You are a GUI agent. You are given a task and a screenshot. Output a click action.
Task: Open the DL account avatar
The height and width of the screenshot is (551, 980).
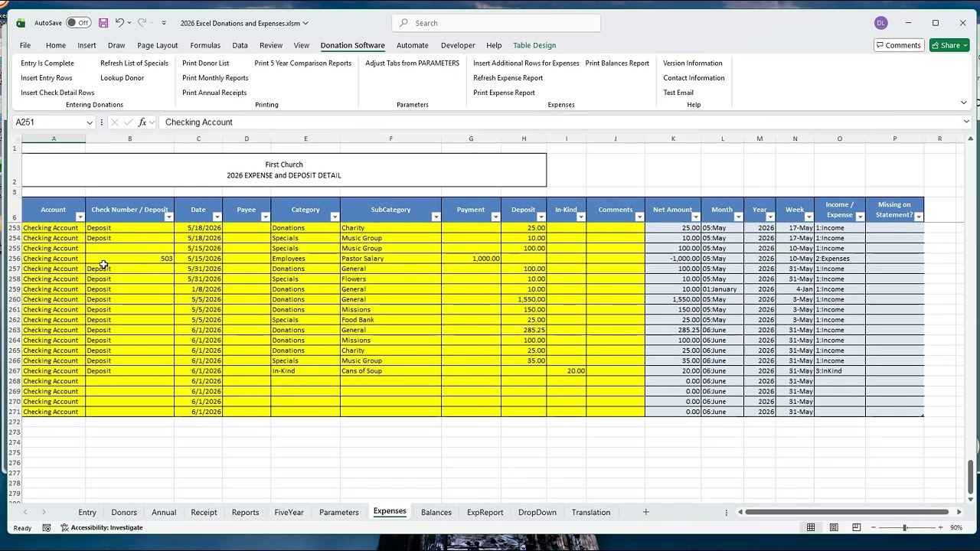[x=880, y=23]
